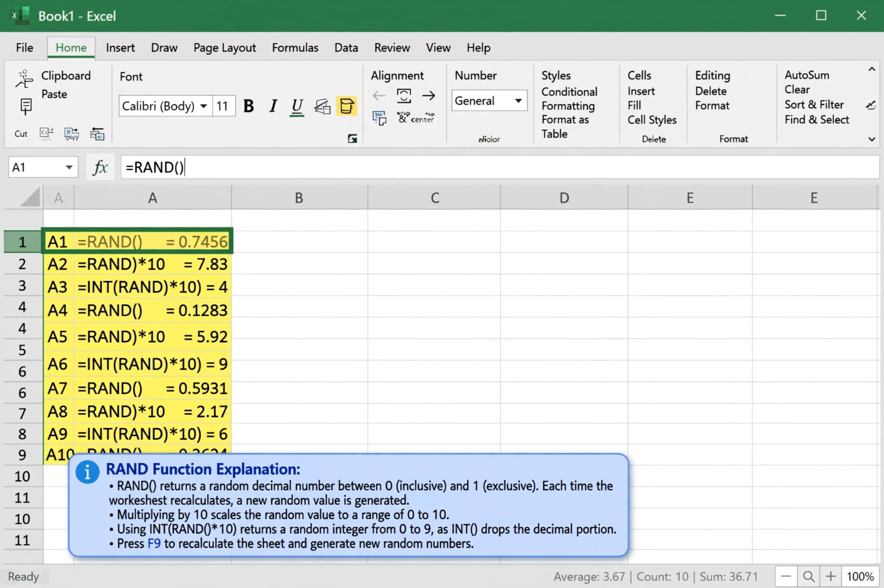Click the Cut command in the Clipboard group

click(21, 134)
